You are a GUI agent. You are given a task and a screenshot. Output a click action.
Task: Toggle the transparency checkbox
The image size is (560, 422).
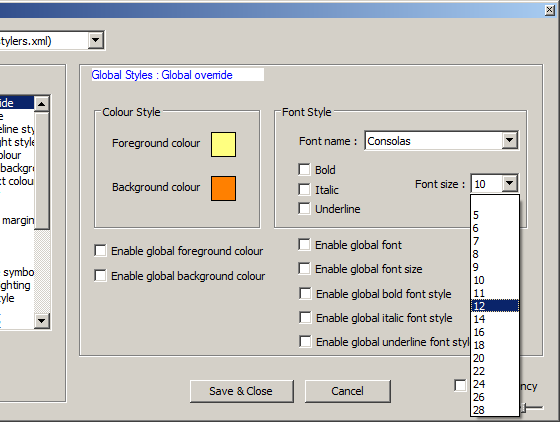(460, 385)
